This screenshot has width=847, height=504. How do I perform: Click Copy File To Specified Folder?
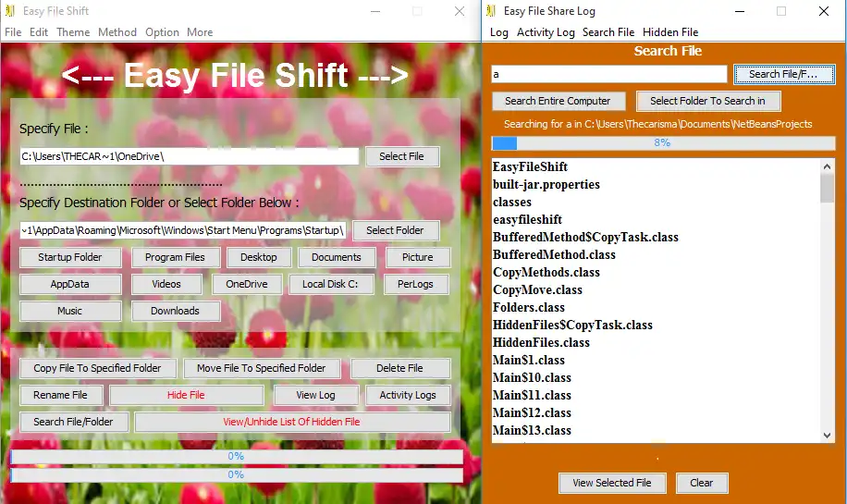[x=98, y=368]
